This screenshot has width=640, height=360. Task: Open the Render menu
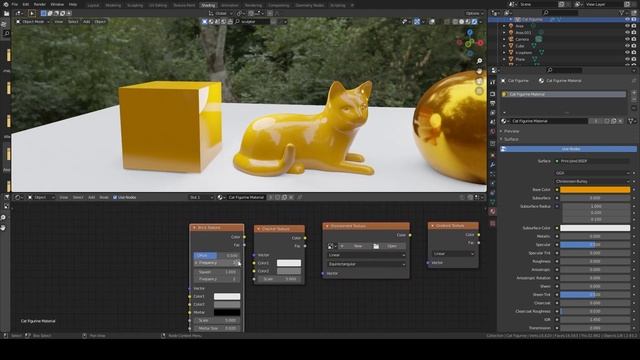pyautogui.click(x=40, y=4)
